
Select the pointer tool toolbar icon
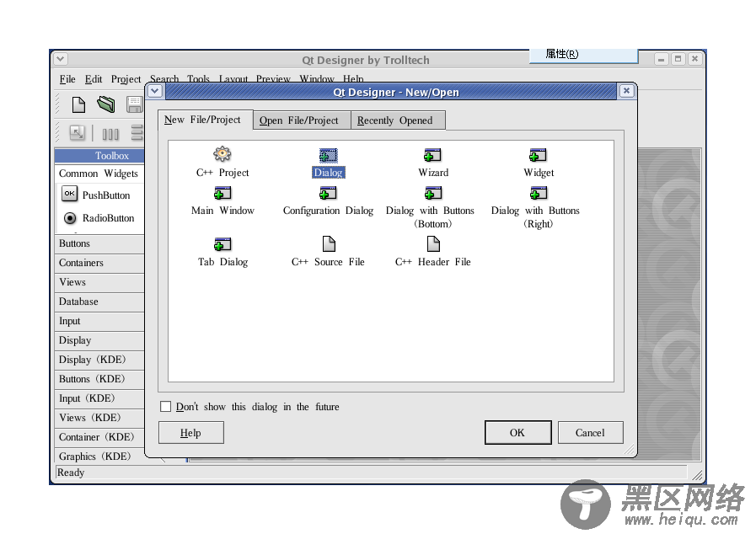[78, 132]
